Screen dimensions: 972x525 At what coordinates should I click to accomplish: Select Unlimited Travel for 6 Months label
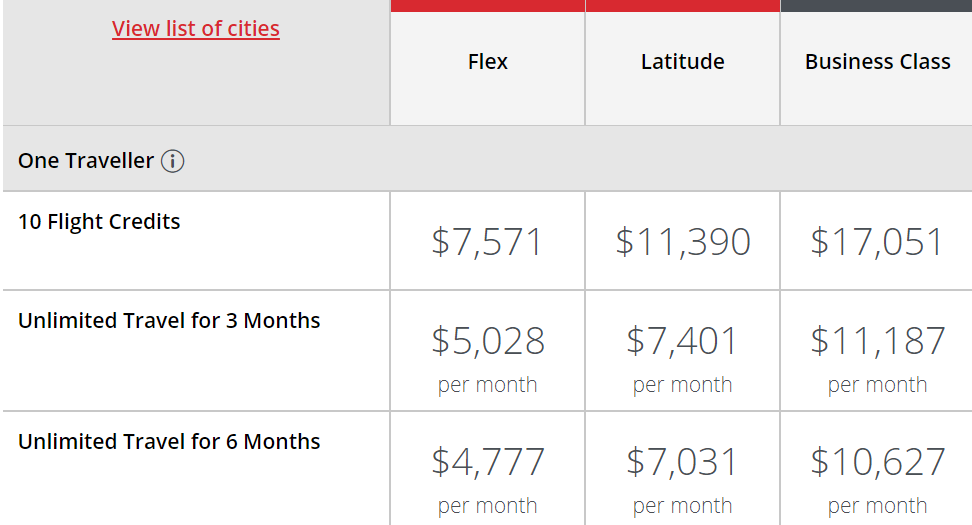169,442
